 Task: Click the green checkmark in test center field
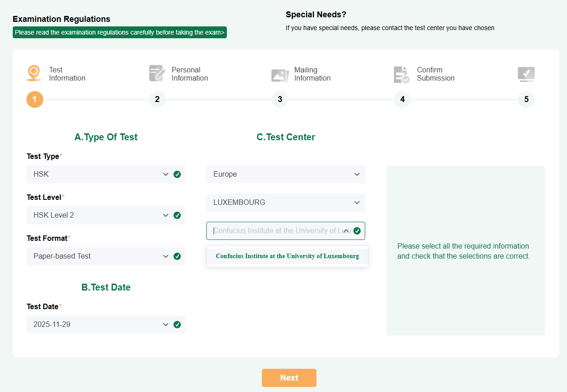tap(357, 231)
